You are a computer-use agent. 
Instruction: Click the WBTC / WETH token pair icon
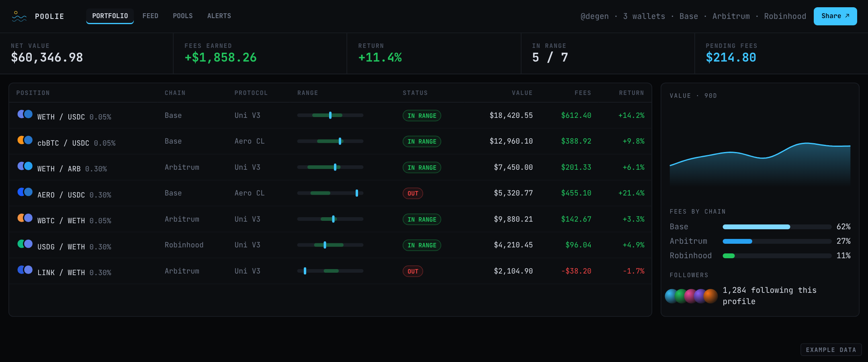[25, 218]
